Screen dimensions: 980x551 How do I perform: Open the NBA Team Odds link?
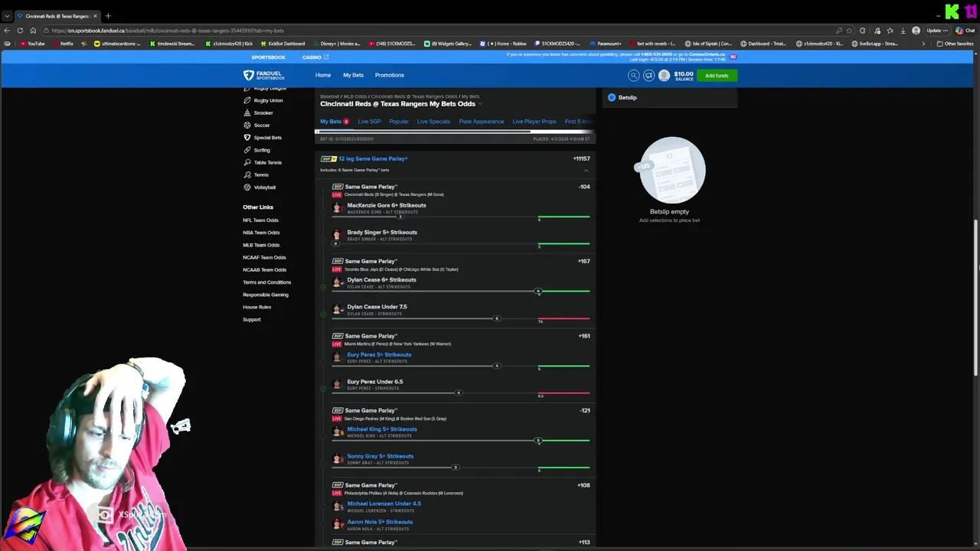[261, 233]
